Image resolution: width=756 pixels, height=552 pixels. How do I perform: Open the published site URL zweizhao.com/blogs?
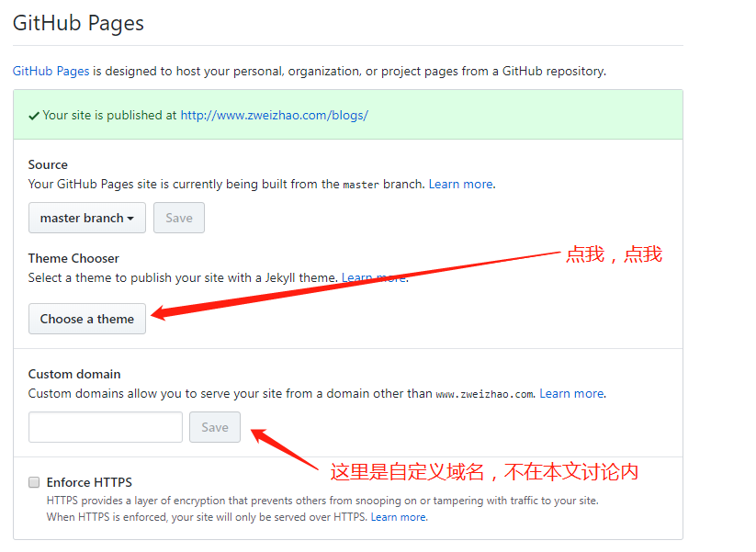[x=275, y=115]
